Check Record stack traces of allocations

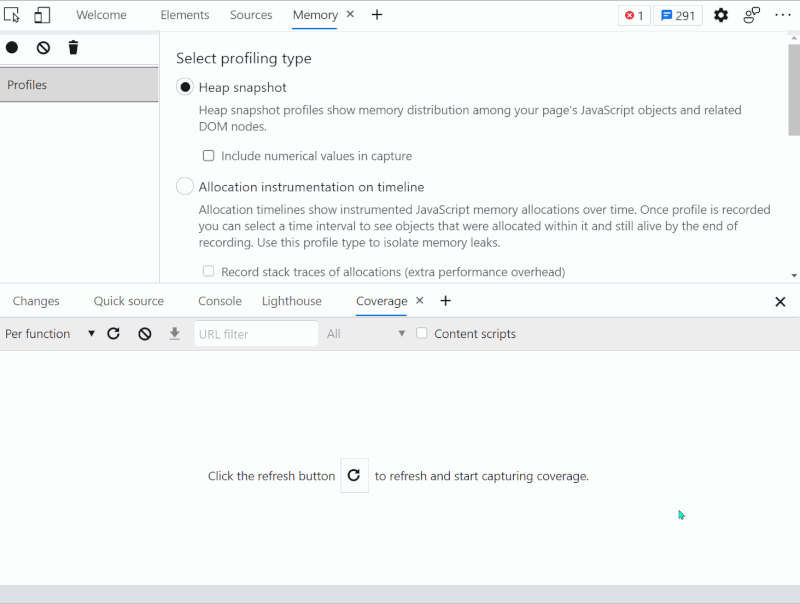coord(208,271)
